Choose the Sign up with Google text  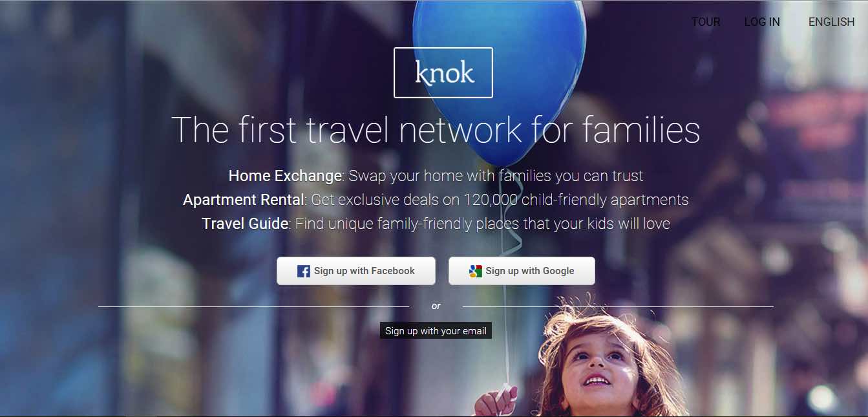pyautogui.click(x=530, y=271)
